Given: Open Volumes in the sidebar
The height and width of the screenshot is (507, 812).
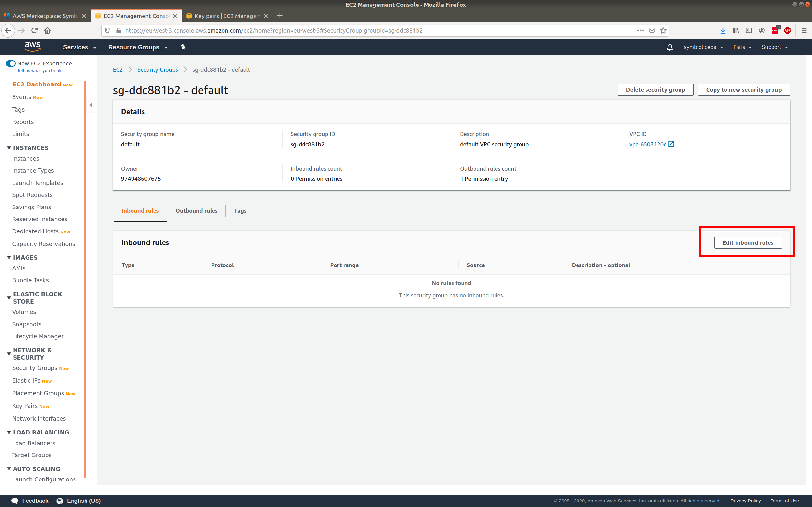Looking at the screenshot, I should point(24,312).
